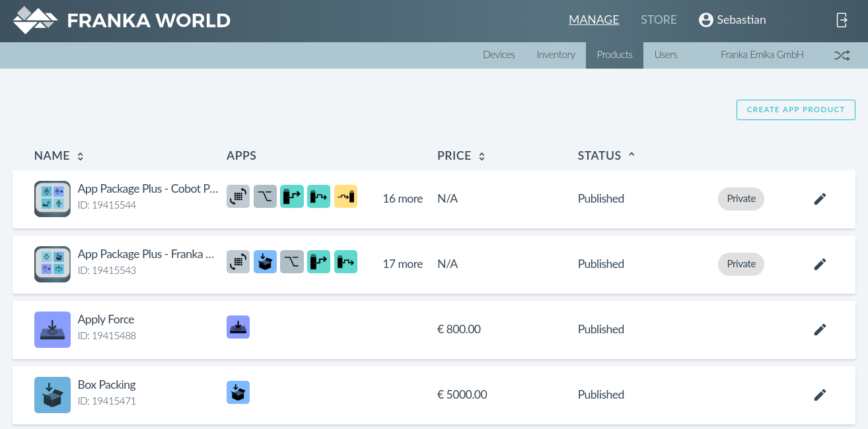Switch to the Inventory tab
The image size is (868, 429).
[x=556, y=55]
